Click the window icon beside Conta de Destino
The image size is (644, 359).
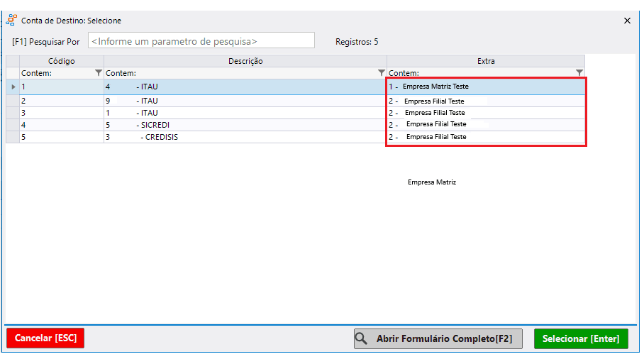coord(11,20)
